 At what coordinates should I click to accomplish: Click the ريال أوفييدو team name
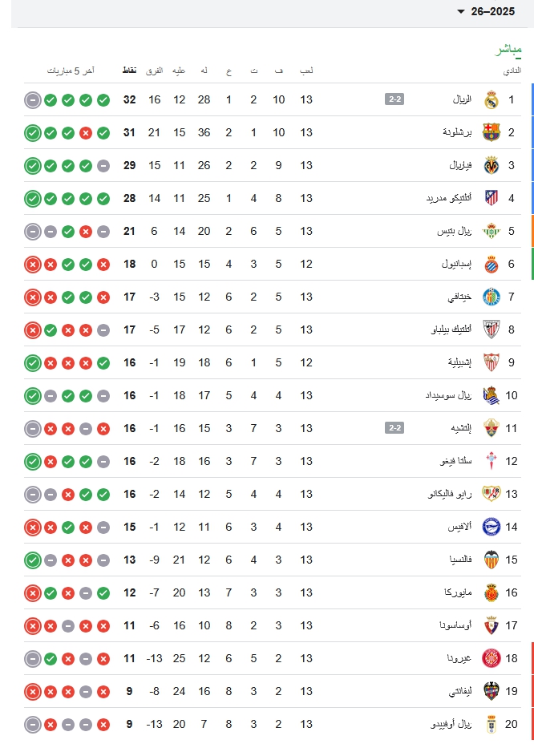(451, 725)
